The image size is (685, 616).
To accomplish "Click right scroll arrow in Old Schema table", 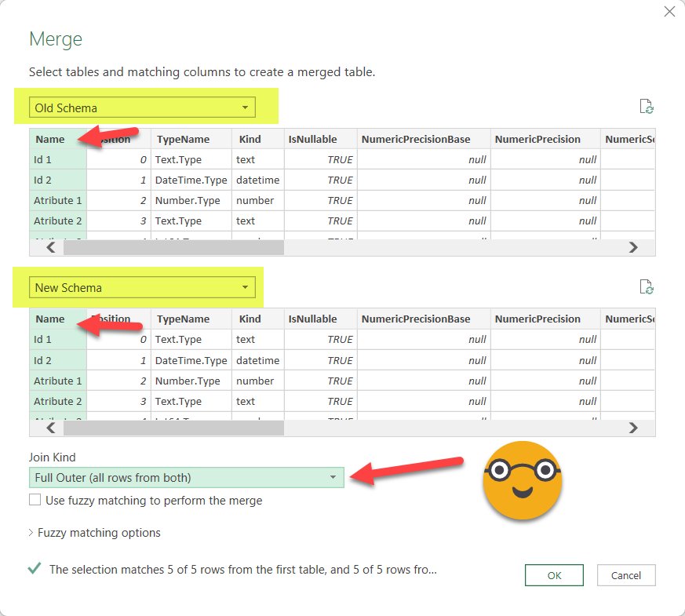I will pos(633,247).
